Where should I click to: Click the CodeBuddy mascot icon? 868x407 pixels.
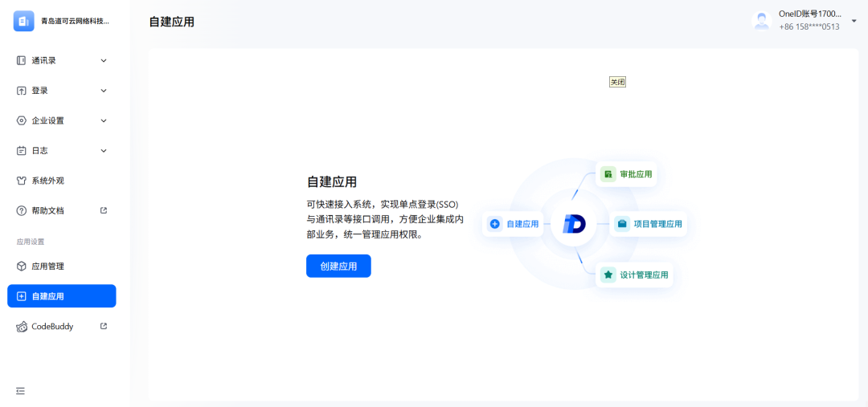22,327
